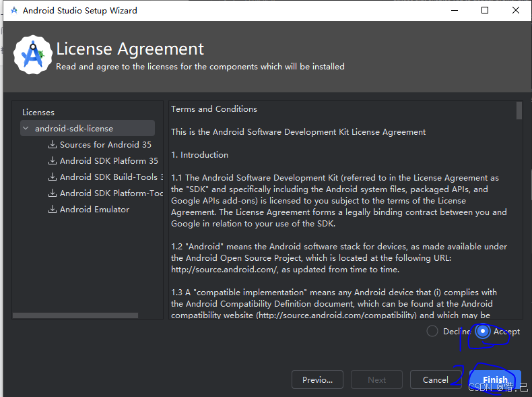Click the Android Studio logo in header
The height and width of the screenshot is (397, 532).
(33, 55)
